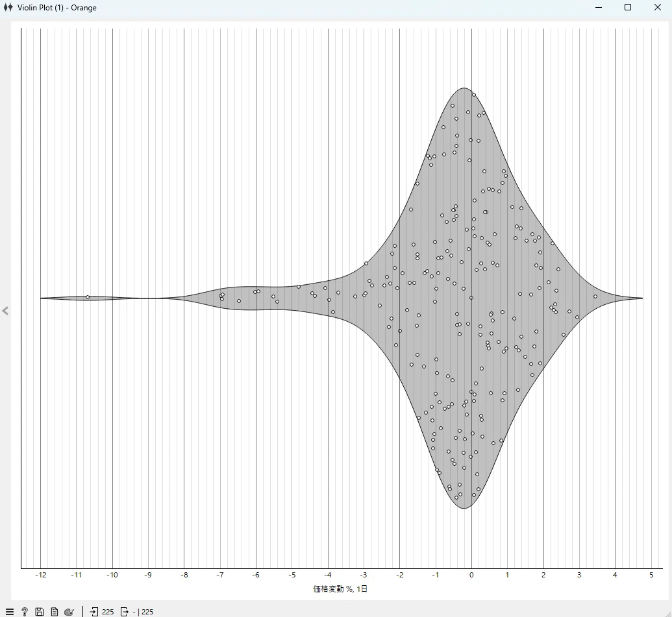Close the Violin Plot window
The width and height of the screenshot is (672, 617).
coord(658,7)
